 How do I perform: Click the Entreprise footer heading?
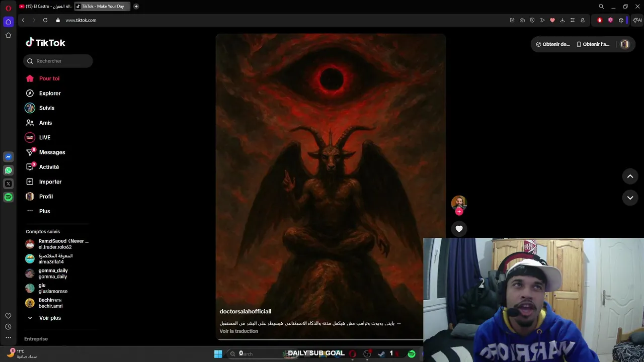(36, 339)
